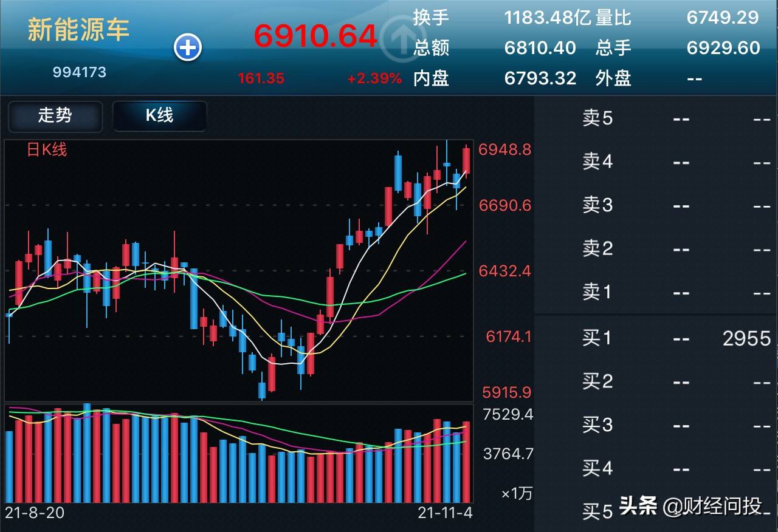Select the K线 tab
This screenshot has height=532, width=778.
coord(159,115)
